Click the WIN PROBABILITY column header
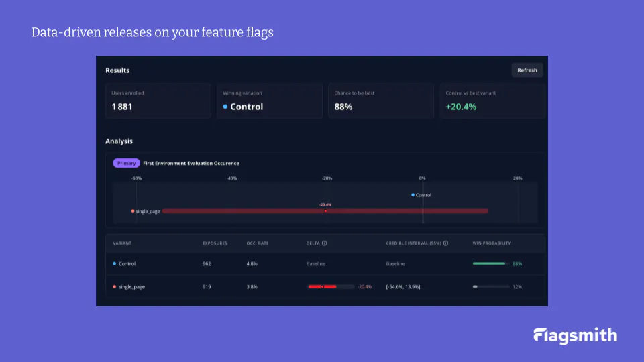644x362 pixels. (x=492, y=243)
